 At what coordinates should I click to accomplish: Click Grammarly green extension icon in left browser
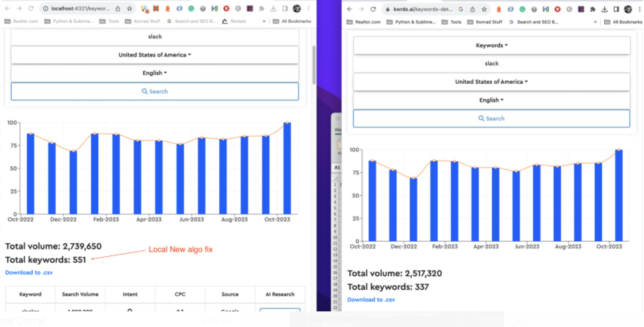[191, 9]
